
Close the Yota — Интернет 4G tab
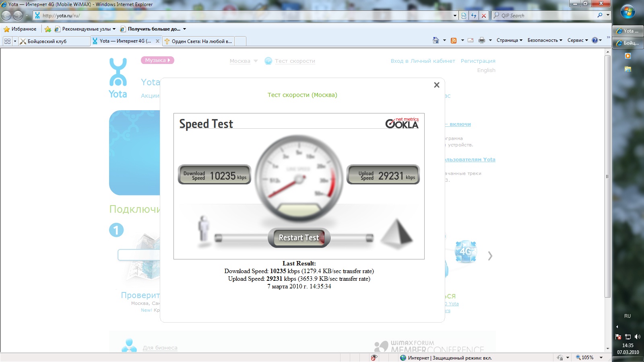tap(157, 41)
